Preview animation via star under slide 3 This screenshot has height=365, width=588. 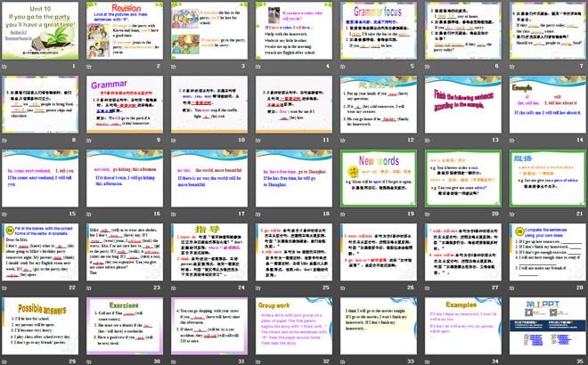click(174, 67)
